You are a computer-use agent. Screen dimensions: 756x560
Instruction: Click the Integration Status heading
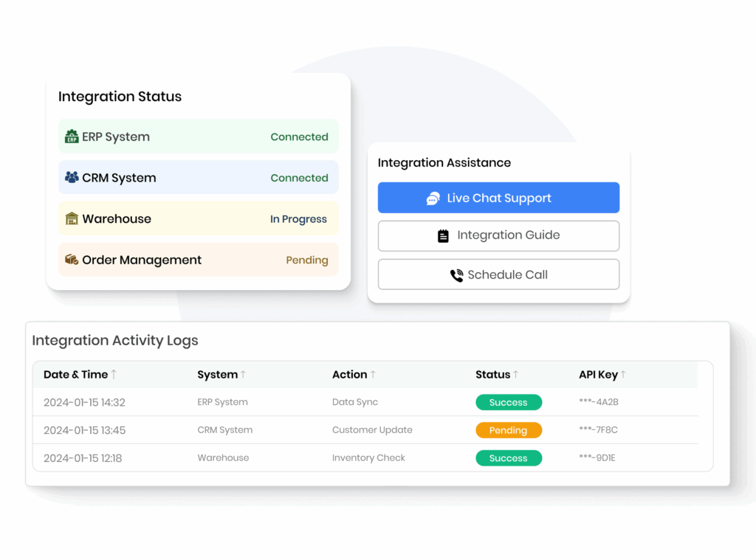pyautogui.click(x=120, y=97)
